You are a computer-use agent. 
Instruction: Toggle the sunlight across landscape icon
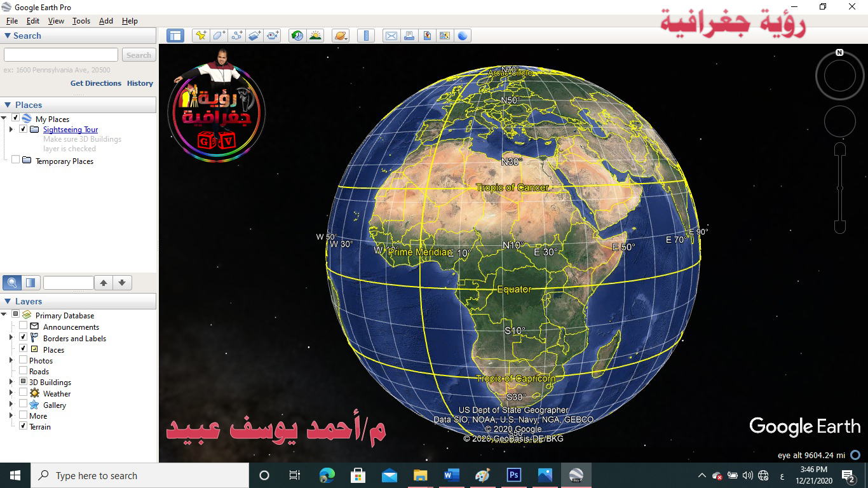point(315,36)
